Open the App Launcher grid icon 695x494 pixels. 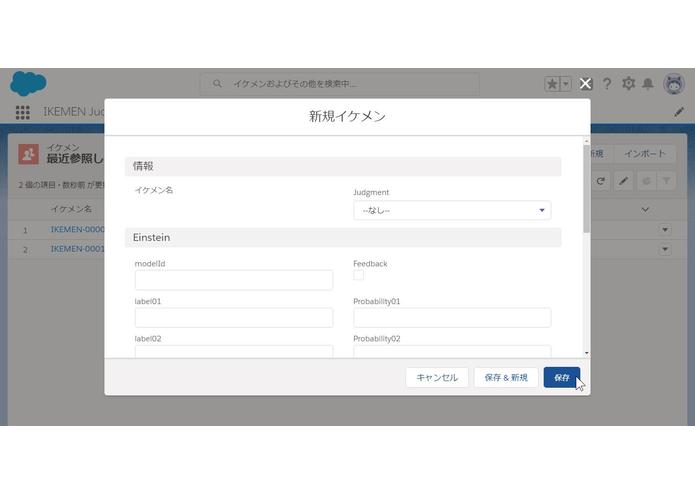tap(23, 112)
